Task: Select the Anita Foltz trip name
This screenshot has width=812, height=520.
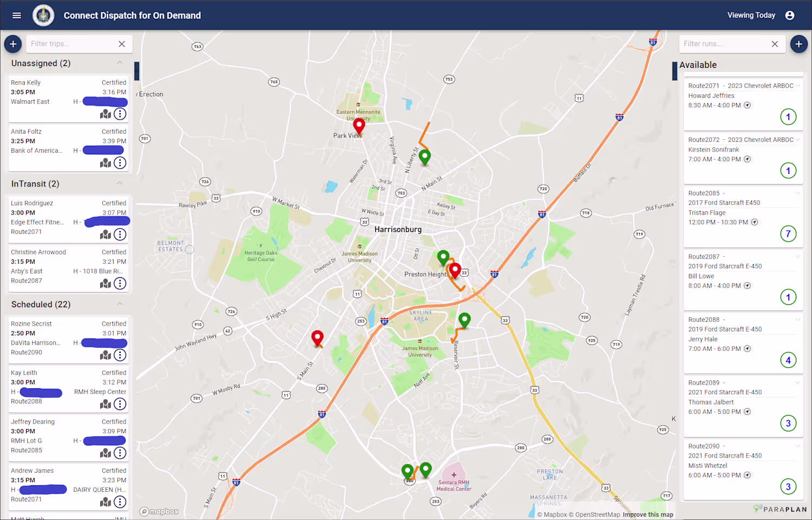Action: tap(26, 132)
